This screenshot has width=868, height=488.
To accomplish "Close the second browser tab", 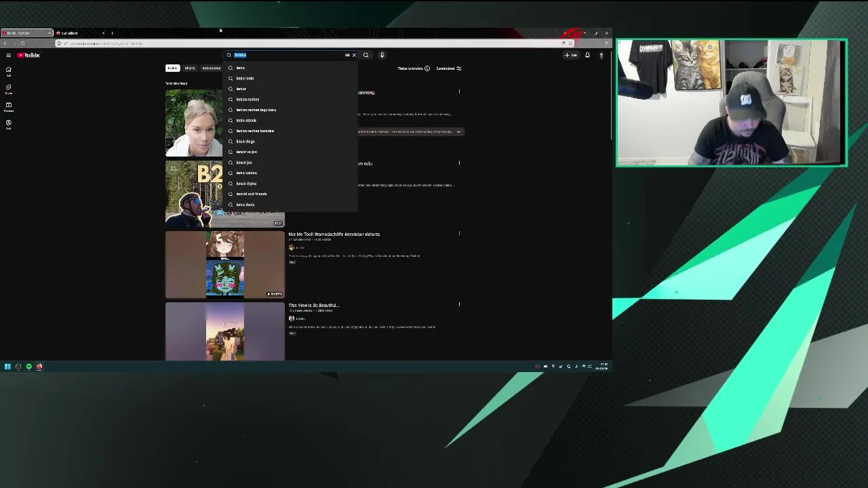I will click(103, 33).
